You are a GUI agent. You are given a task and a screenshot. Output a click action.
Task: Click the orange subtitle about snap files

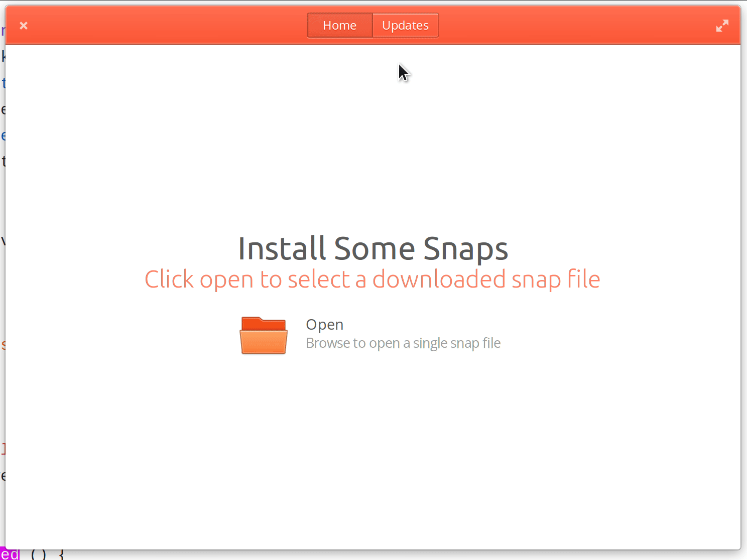point(372,279)
